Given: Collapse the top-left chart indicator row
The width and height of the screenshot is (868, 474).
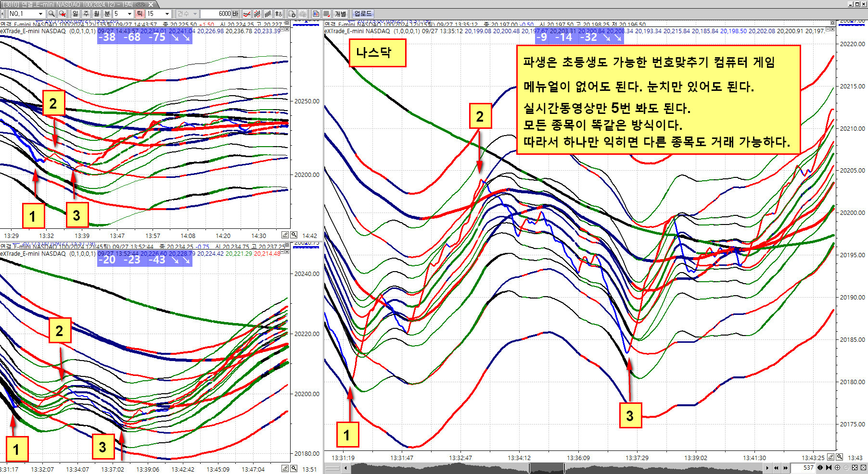Looking at the screenshot, I should click(283, 30).
